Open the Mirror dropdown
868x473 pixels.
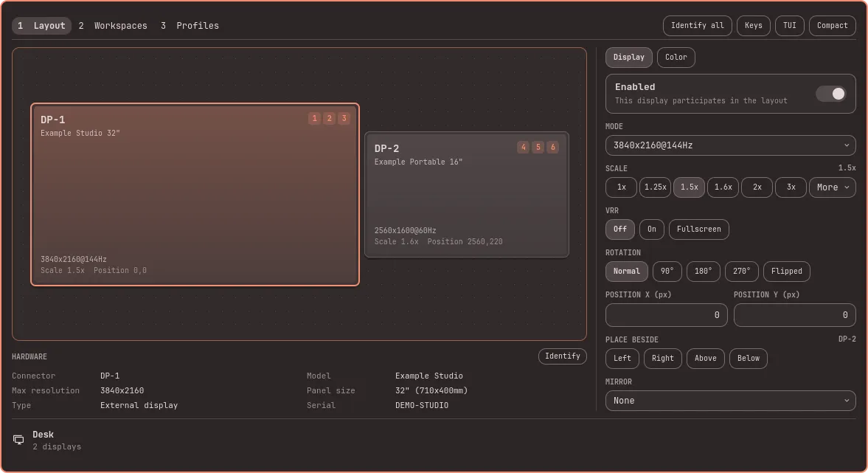click(731, 401)
